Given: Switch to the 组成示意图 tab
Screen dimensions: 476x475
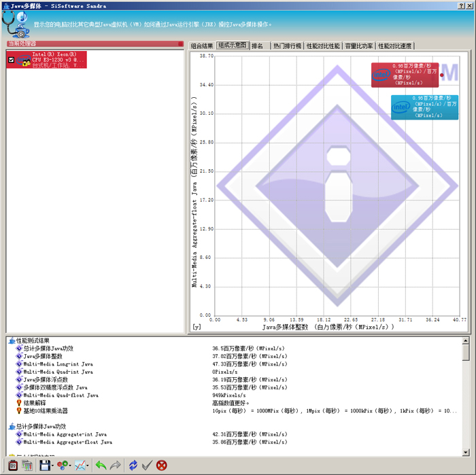Looking at the screenshot, I should (x=233, y=46).
